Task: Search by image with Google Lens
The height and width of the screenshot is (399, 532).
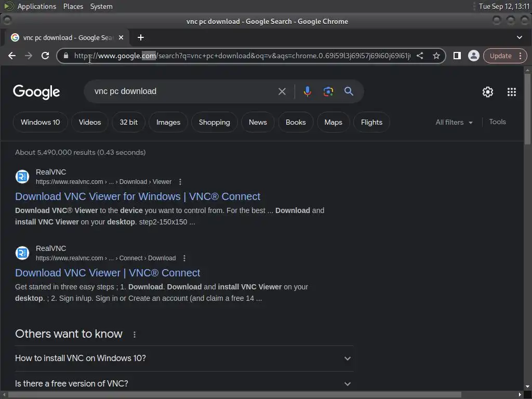Action: pos(328,91)
